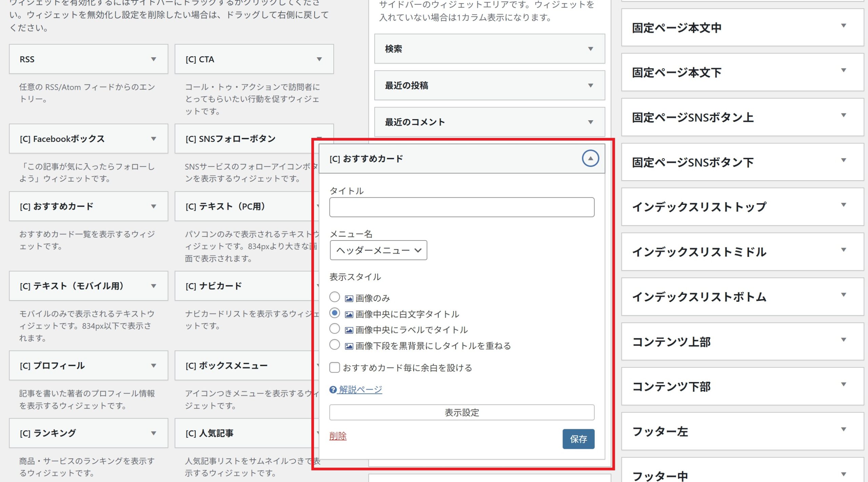Click the 表示設定 button
The width and height of the screenshot is (868, 482).
tap(461, 413)
